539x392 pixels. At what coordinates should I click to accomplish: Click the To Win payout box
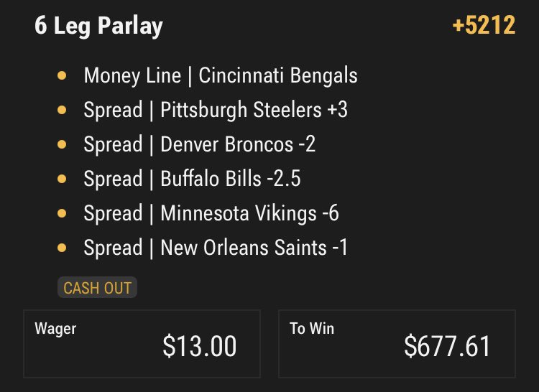(397, 344)
